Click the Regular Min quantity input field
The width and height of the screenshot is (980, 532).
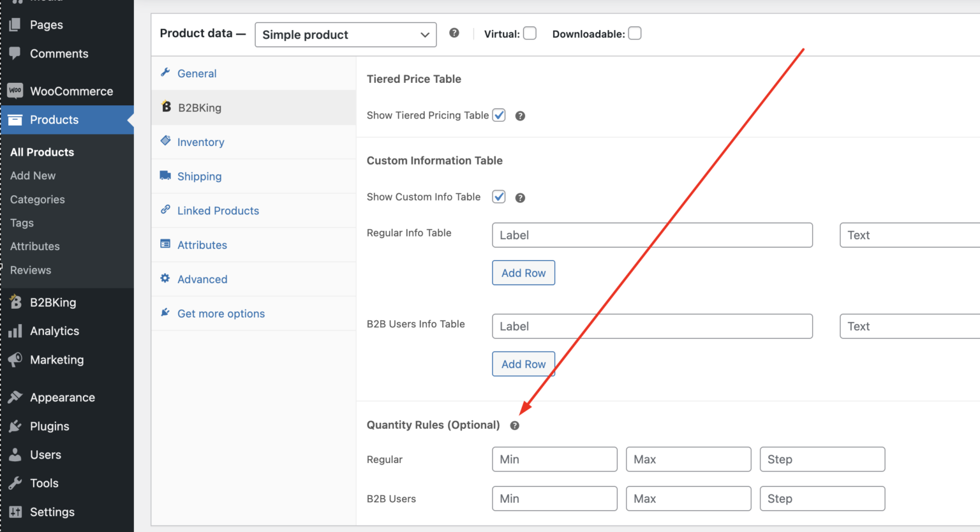554,459
